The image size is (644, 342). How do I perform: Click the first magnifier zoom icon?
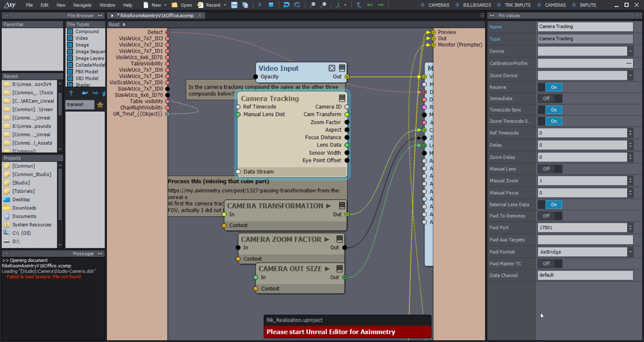coord(312,5)
